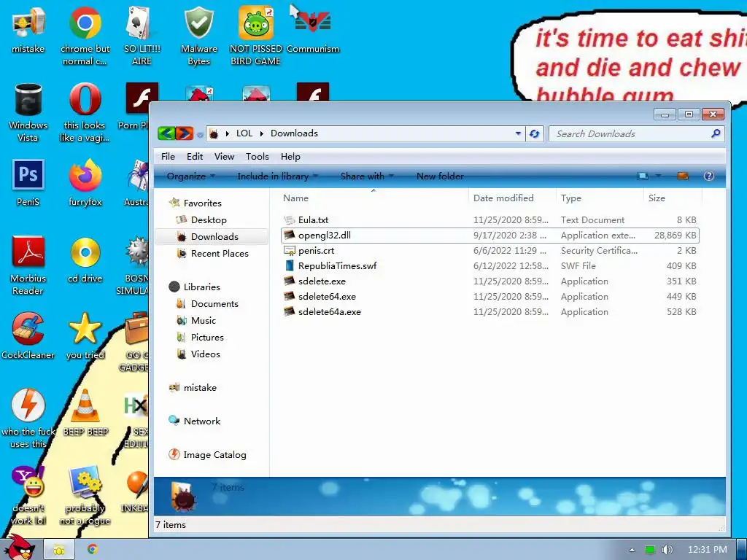Open the recent pages dropdown arrow
This screenshot has height=560, width=747.
point(200,135)
